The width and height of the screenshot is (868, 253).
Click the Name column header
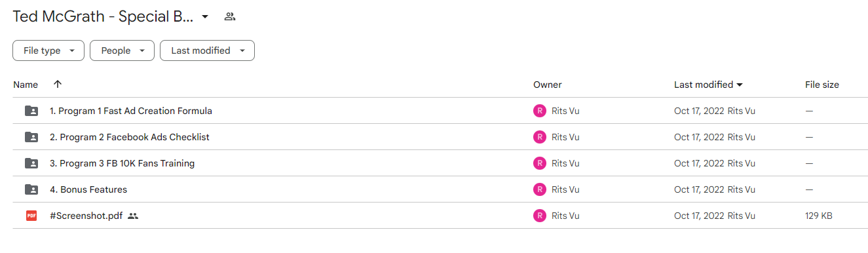pyautogui.click(x=26, y=85)
